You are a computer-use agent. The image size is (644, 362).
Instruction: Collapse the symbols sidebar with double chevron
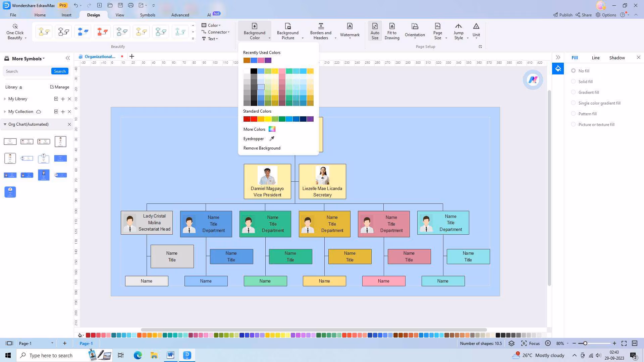point(68,58)
